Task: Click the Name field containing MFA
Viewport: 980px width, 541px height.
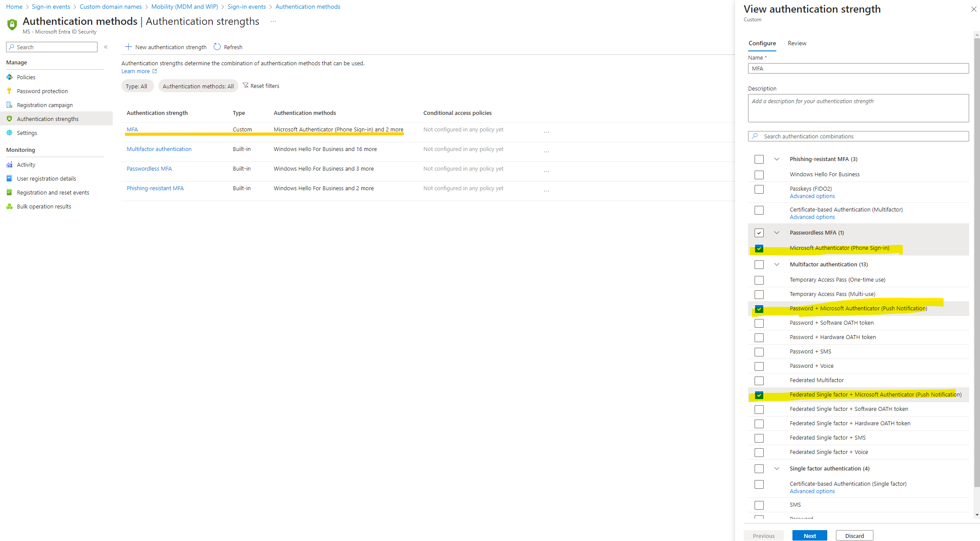Action: [x=858, y=68]
